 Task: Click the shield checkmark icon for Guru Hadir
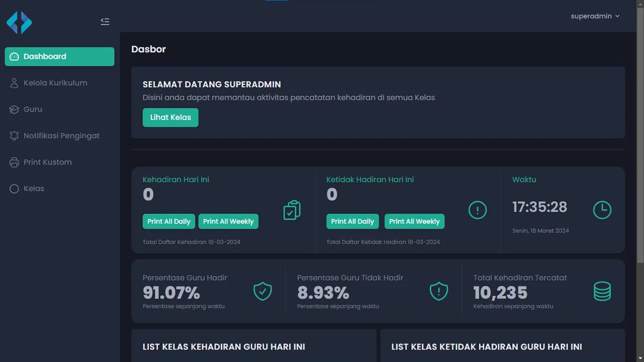pos(262,291)
